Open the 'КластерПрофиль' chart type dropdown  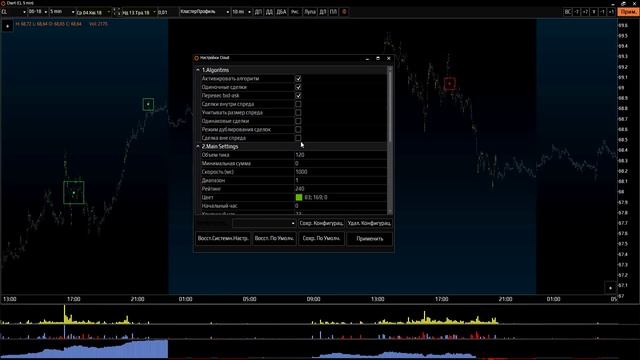point(205,12)
